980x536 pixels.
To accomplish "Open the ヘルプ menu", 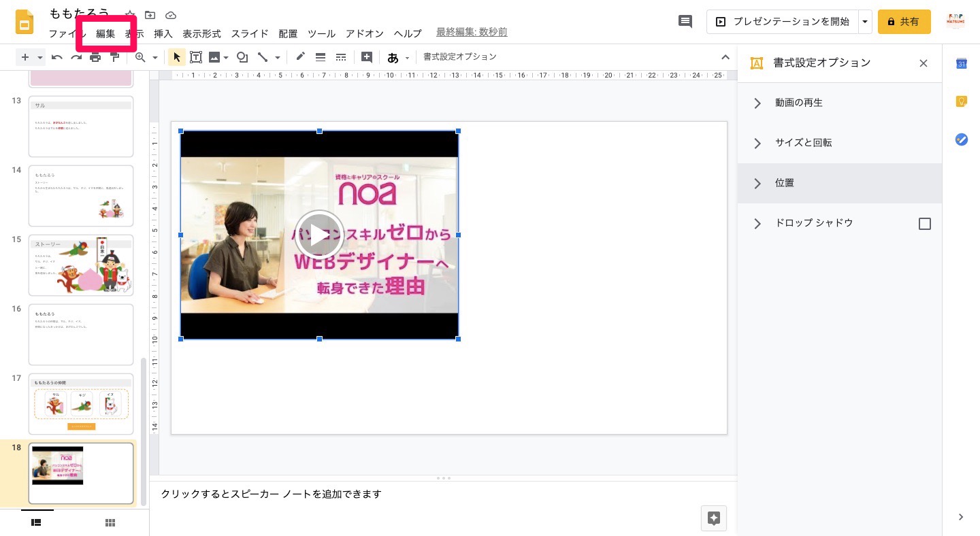I will point(408,33).
